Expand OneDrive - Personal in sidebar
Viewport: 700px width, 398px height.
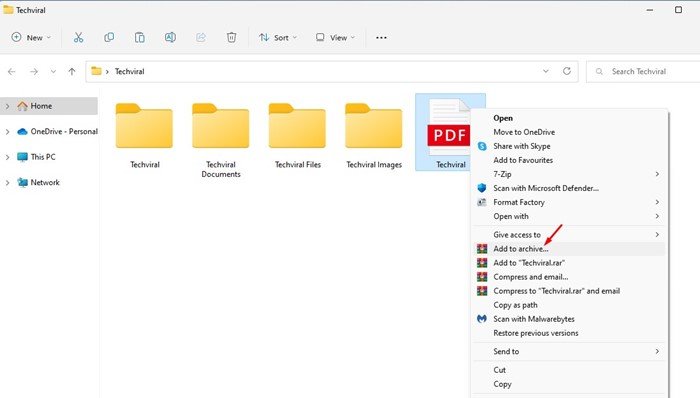tap(7, 132)
